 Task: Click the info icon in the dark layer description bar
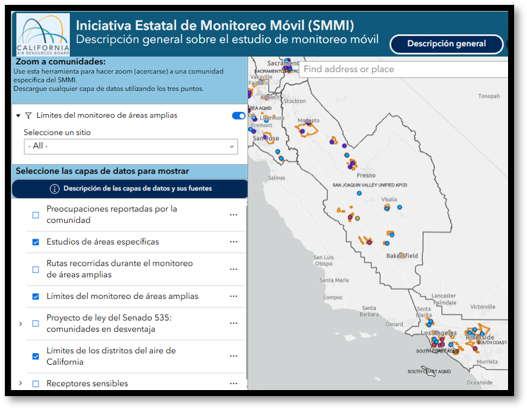(x=54, y=189)
